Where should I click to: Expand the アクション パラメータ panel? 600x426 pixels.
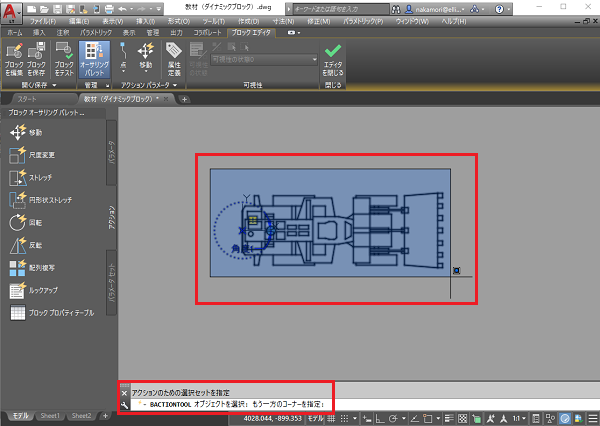point(150,85)
